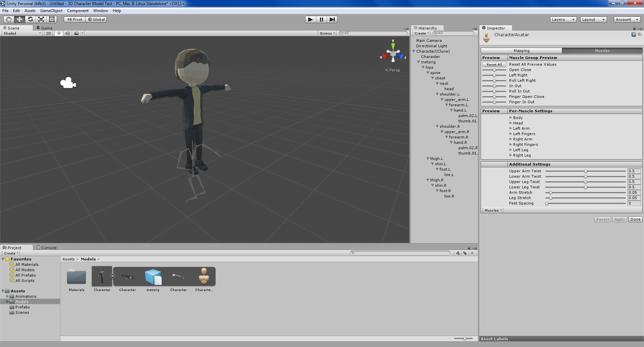Screen dimensions: 644x347
Task: Open the Project Create dropdown
Action: 11,253
